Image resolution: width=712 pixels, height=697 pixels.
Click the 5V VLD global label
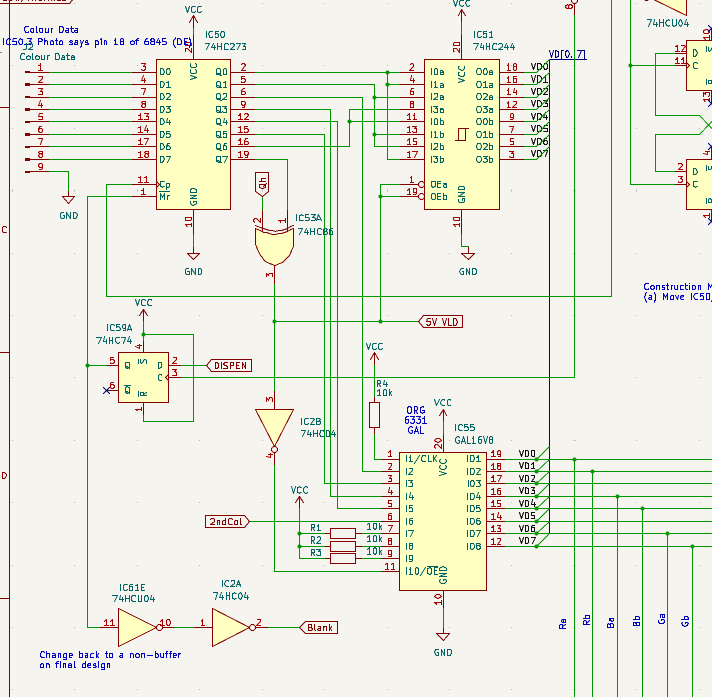[440, 322]
